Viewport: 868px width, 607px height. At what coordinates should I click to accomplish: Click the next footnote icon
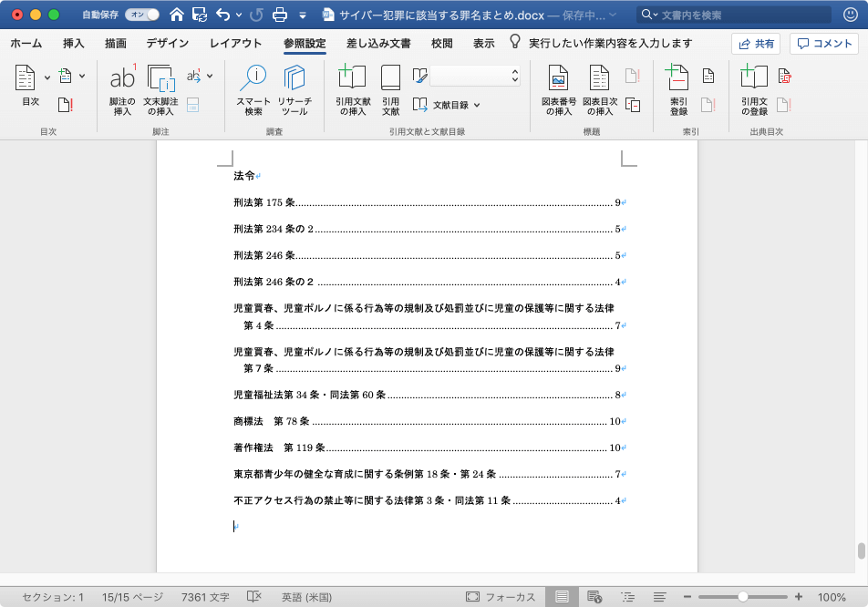pyautogui.click(x=193, y=77)
